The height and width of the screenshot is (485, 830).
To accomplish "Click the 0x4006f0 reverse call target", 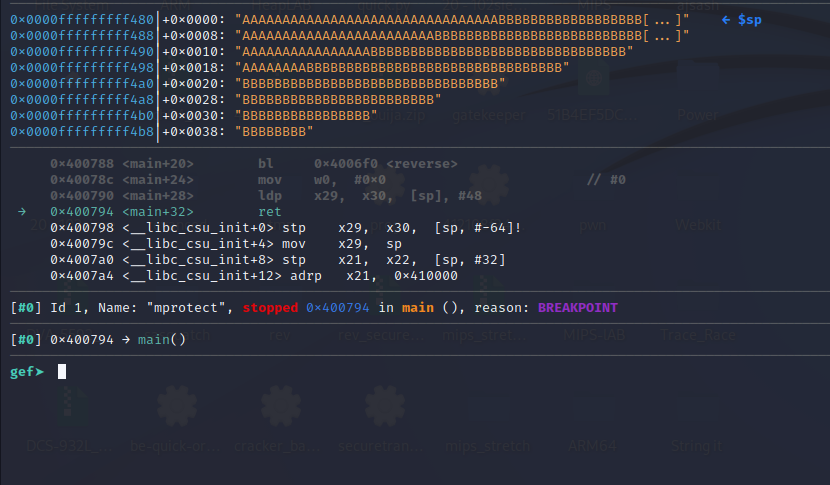I will coord(385,163).
